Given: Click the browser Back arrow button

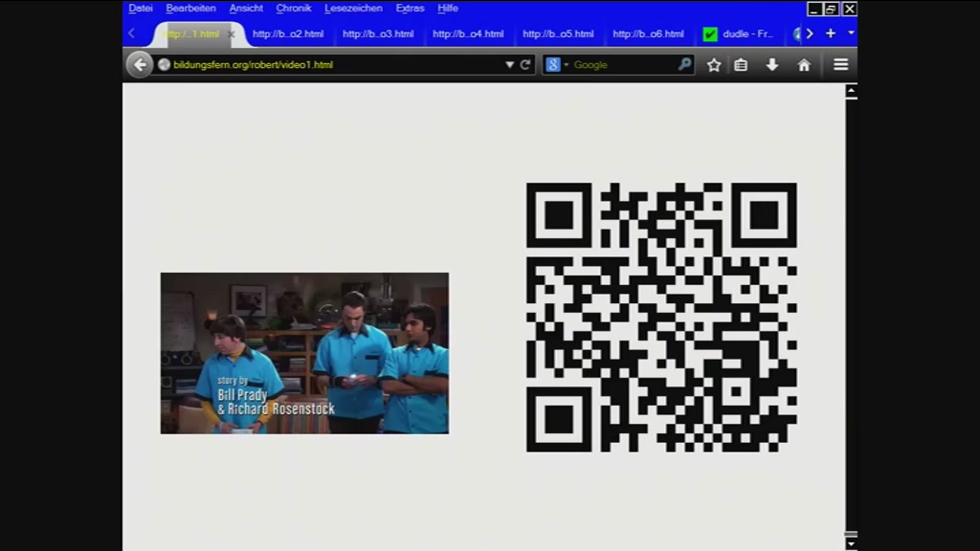Looking at the screenshot, I should coord(140,64).
